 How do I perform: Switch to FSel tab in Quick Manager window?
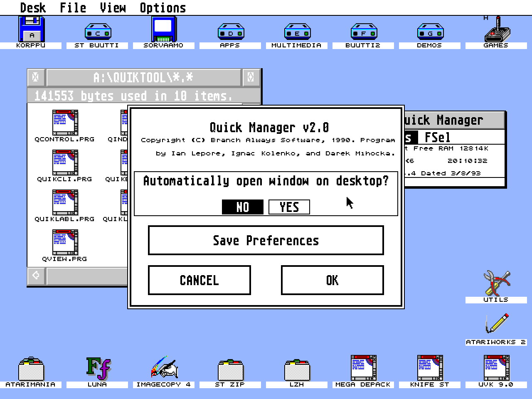tap(437, 137)
